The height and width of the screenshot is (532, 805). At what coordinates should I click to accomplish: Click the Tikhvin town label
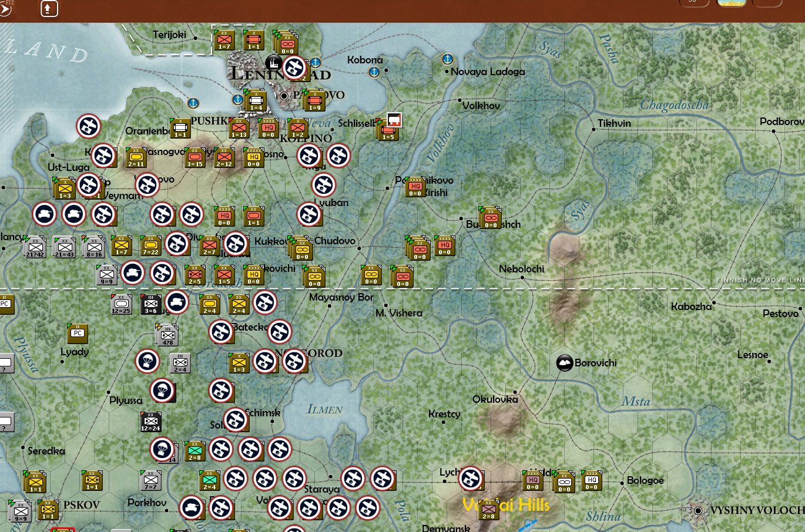(x=614, y=123)
